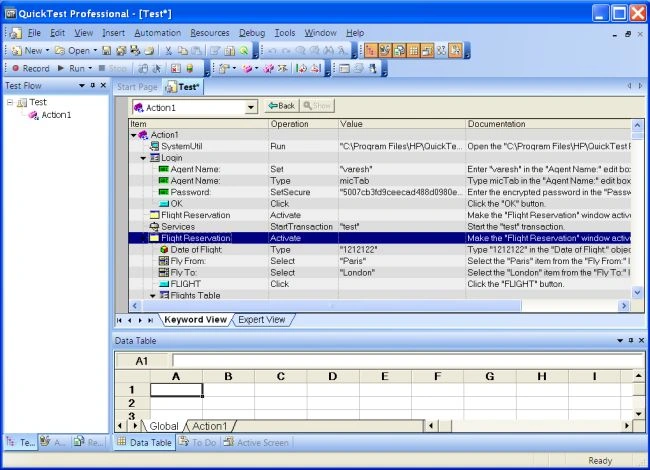Collapse the Flights Table node

click(153, 296)
